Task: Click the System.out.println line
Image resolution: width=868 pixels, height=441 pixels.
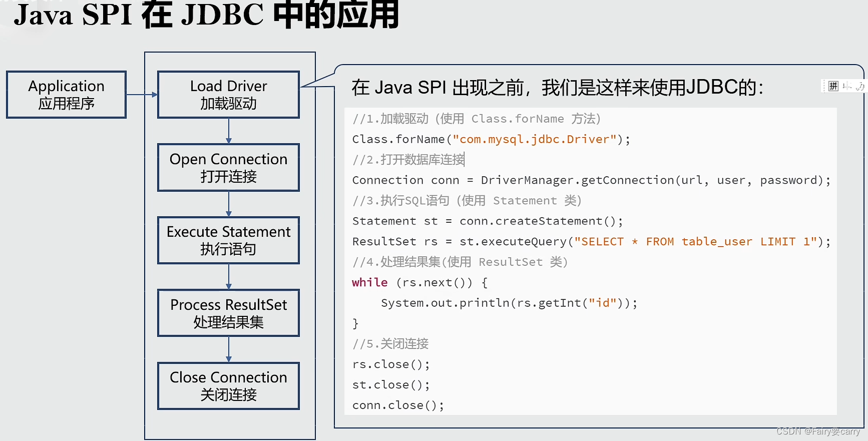Action: pos(509,303)
